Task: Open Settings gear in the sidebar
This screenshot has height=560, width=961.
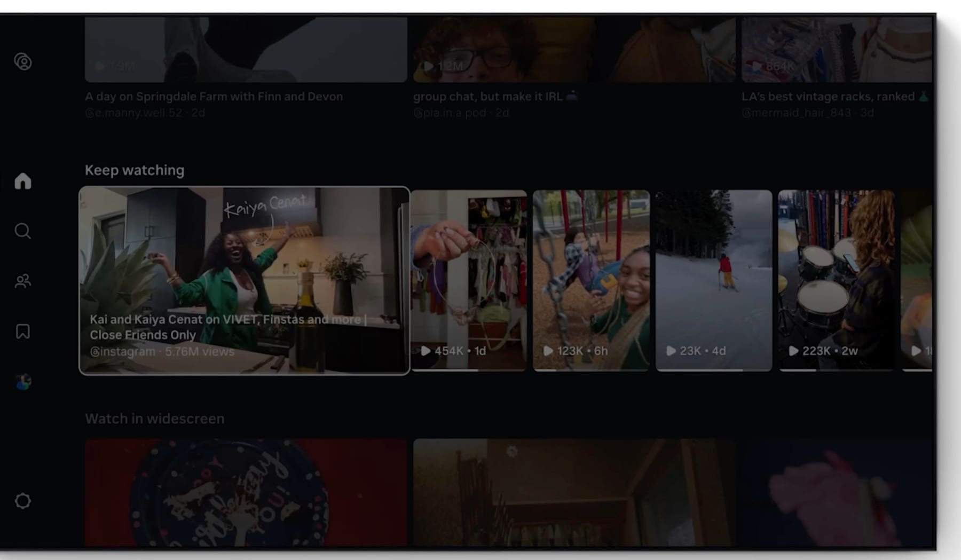Action: [23, 501]
